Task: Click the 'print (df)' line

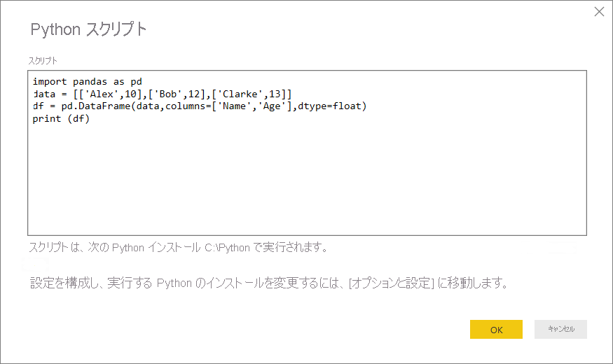Action: point(61,119)
